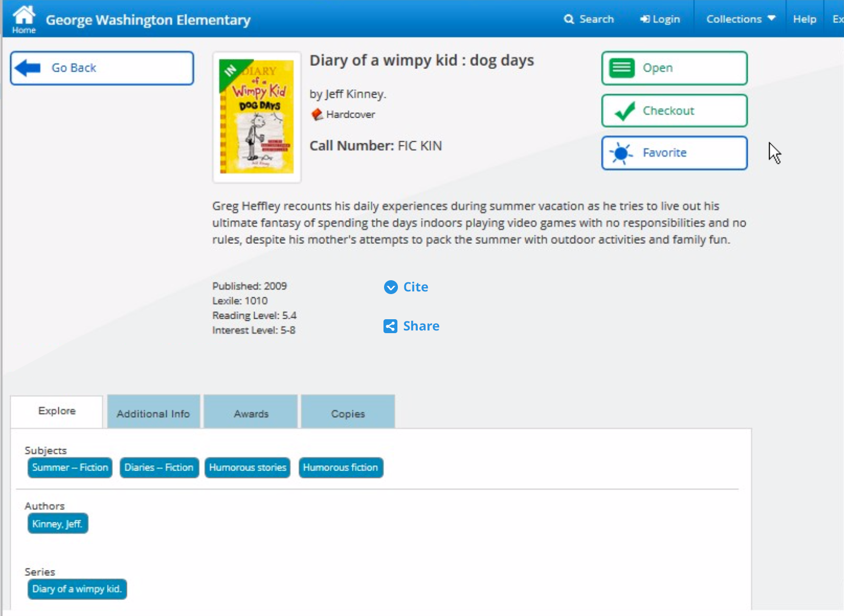
Task: Click the 'Call Number: FIC KIN' text
Action: [375, 146]
